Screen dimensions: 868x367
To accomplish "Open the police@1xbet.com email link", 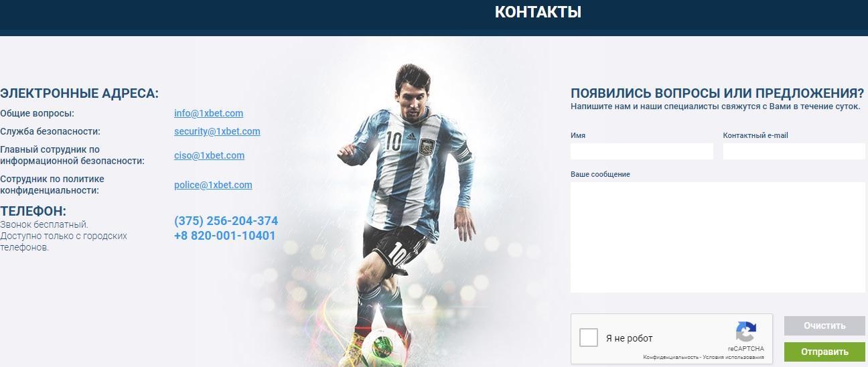I will pyautogui.click(x=213, y=185).
